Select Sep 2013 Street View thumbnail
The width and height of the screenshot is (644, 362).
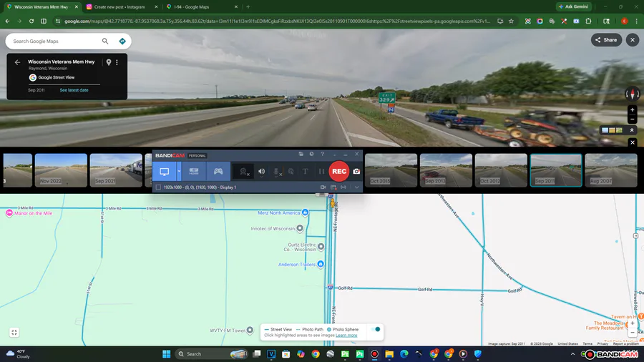tap(446, 170)
